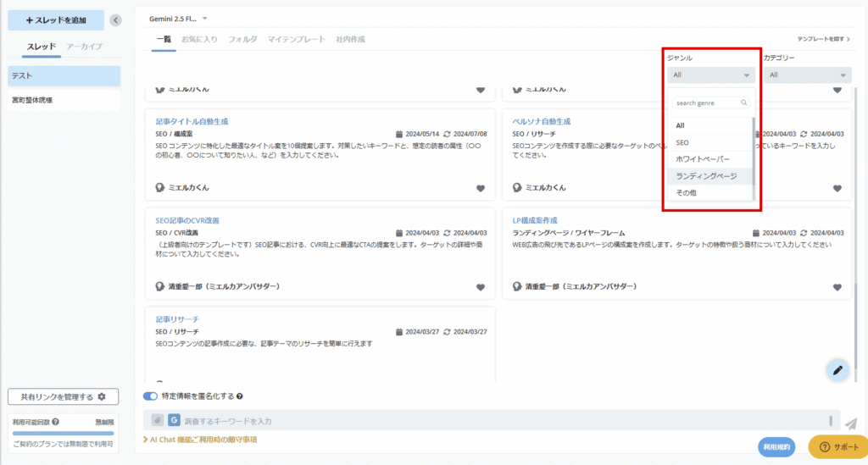Image resolution: width=868 pixels, height=465 pixels.
Task: Click the G search icon in chat input
Action: (x=174, y=420)
